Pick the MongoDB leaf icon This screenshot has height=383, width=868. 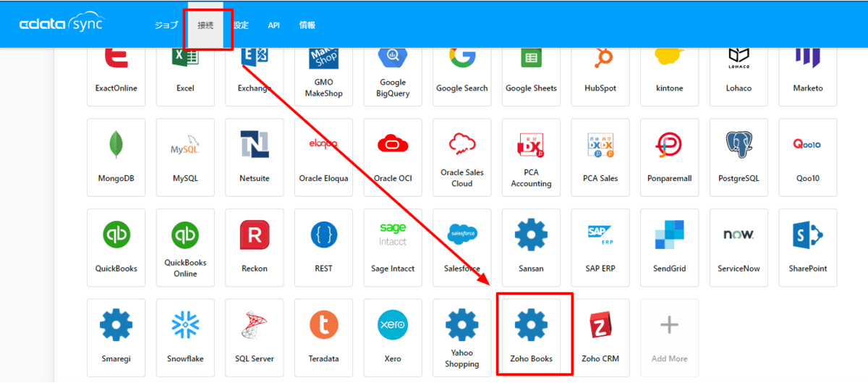coord(116,146)
